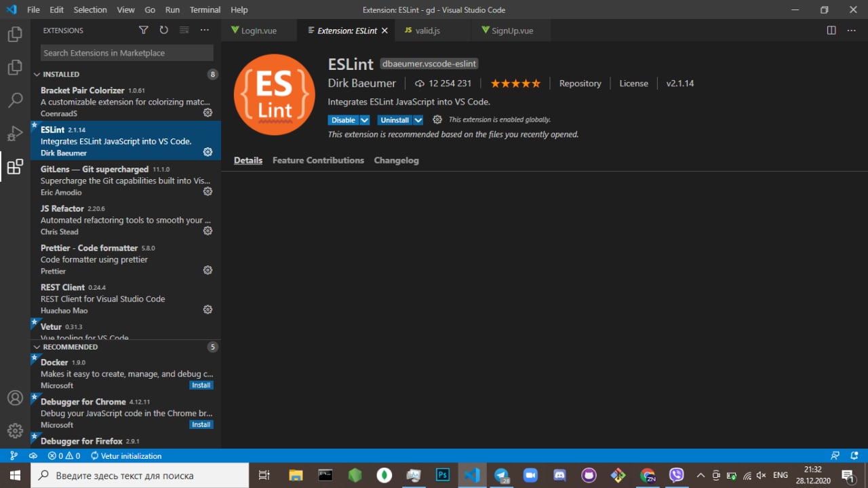Open the Terminal menu

pyautogui.click(x=205, y=10)
